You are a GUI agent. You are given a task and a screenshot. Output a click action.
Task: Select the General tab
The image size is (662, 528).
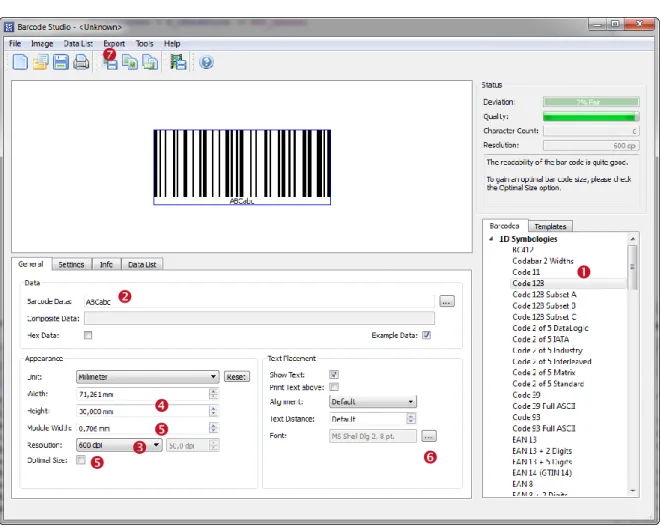[x=31, y=264]
